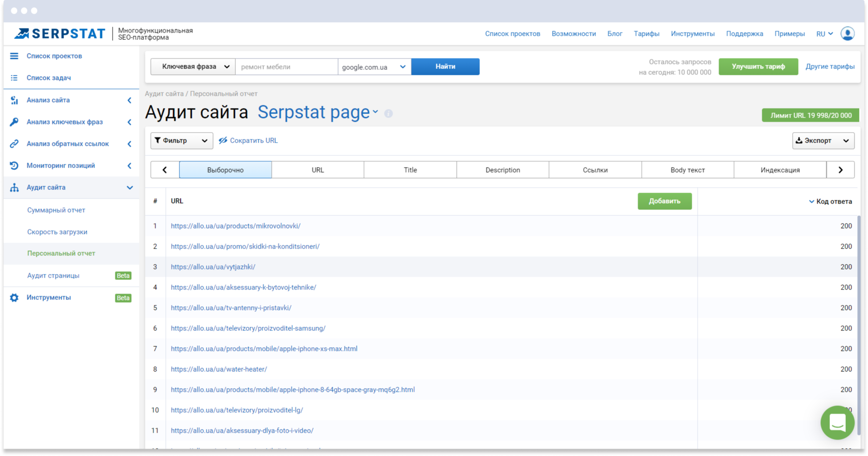The width and height of the screenshot is (868, 456).
Task: Switch to the Description tab
Action: pos(503,170)
